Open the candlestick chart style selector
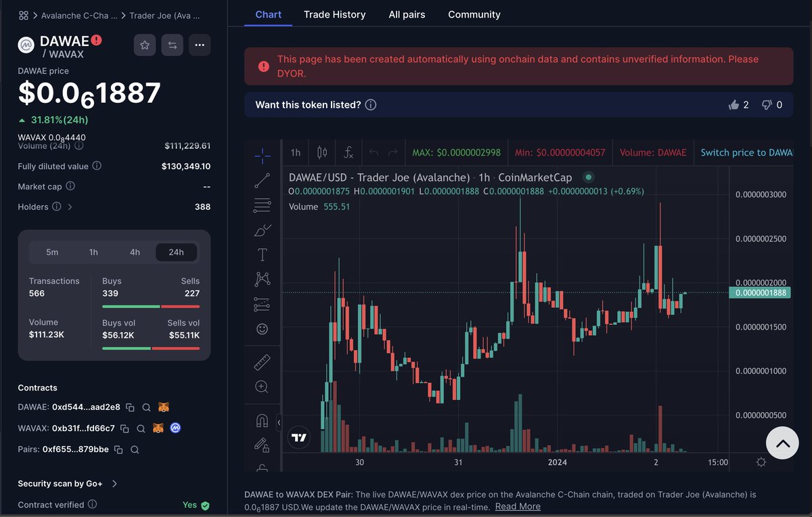The image size is (812, 517). click(322, 152)
